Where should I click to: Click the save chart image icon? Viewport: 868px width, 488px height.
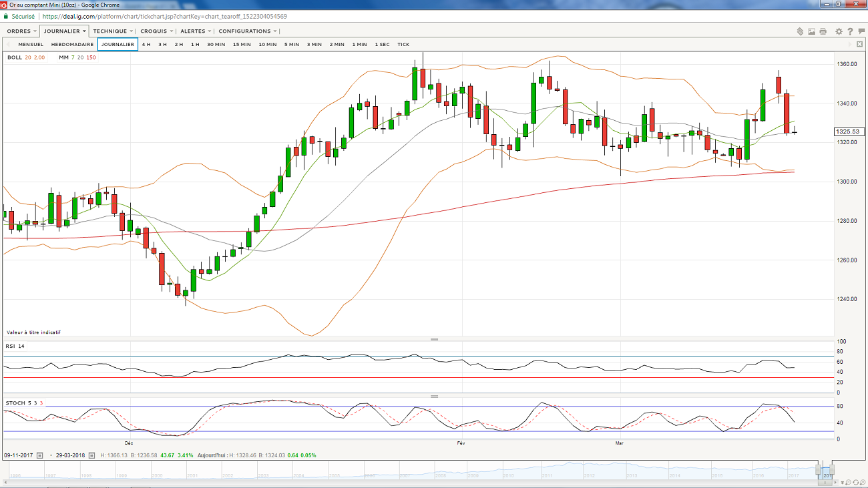(812, 31)
